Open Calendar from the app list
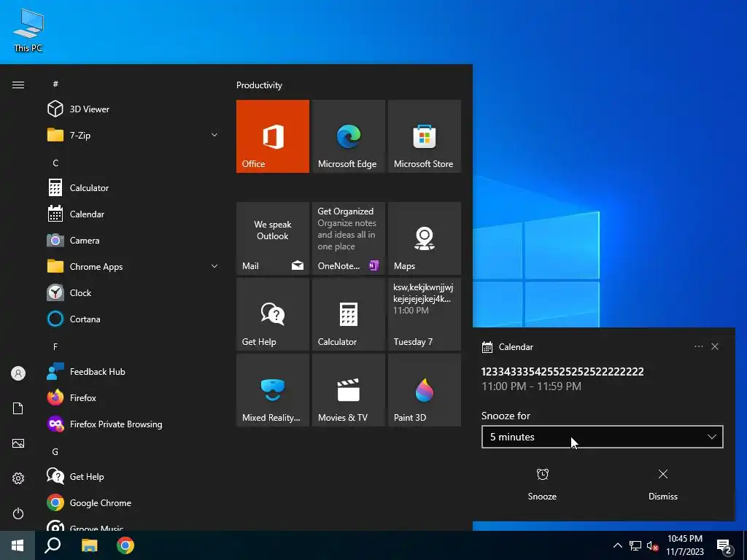This screenshot has width=747, height=560. (133, 214)
